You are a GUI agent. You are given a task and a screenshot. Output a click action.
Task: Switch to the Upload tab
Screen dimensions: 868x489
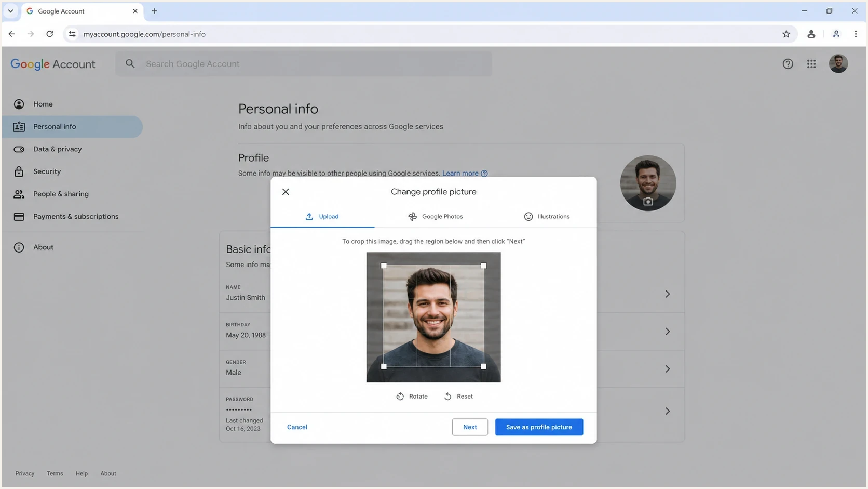(322, 217)
